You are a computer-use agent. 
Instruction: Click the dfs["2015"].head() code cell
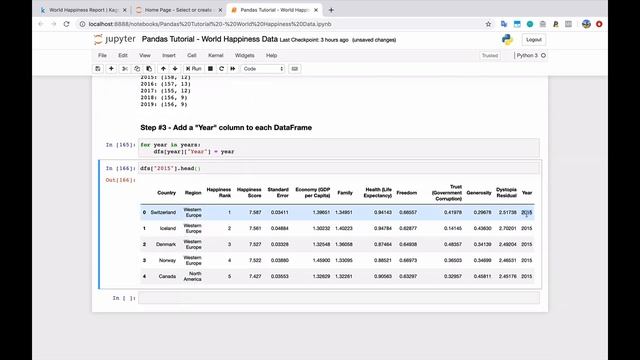point(339,168)
